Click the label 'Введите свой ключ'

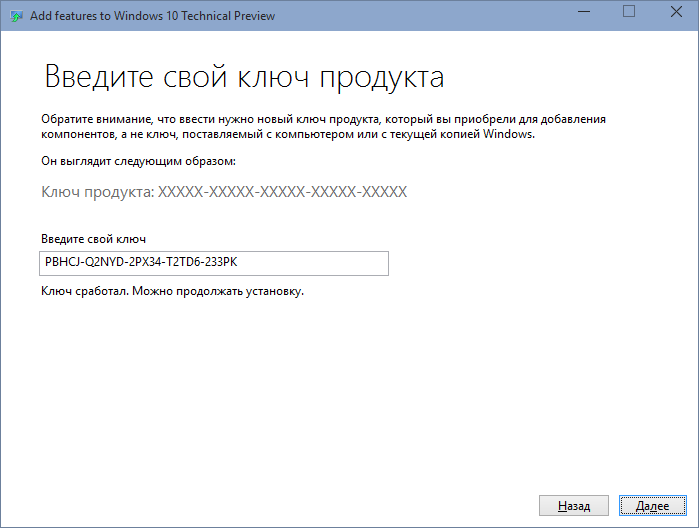click(94, 239)
